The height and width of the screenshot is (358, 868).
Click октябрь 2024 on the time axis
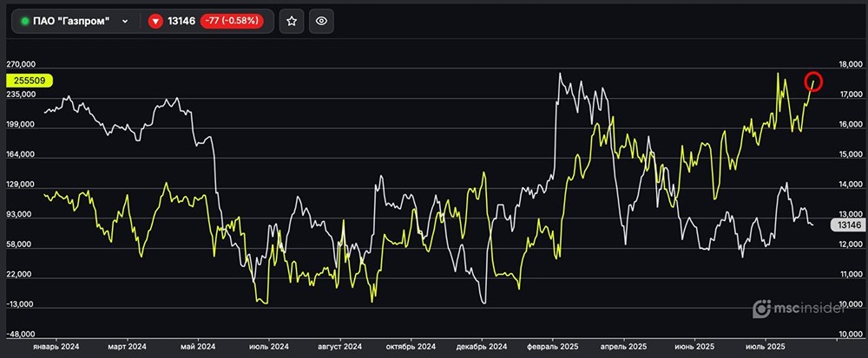coord(411,347)
